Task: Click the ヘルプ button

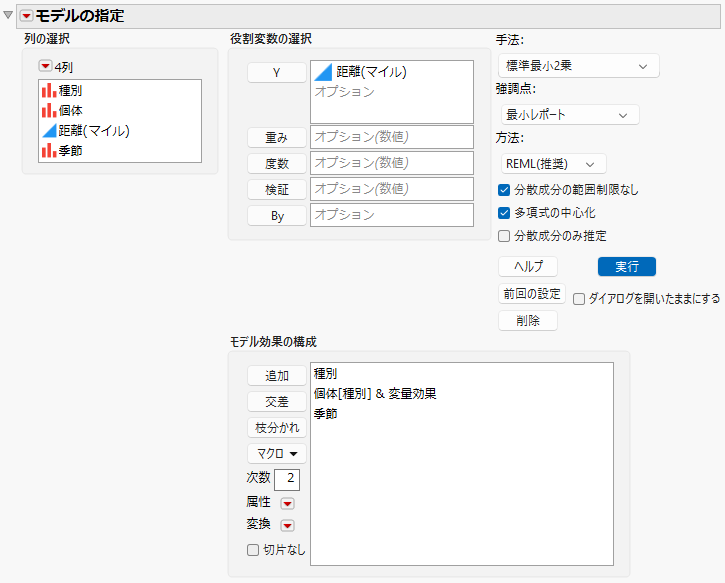Action: tap(528, 266)
